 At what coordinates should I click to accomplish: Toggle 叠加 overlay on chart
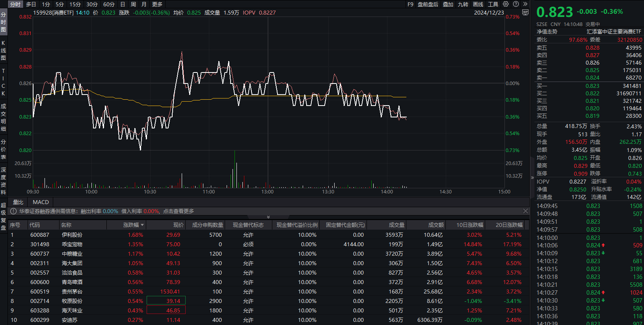pos(448,4)
